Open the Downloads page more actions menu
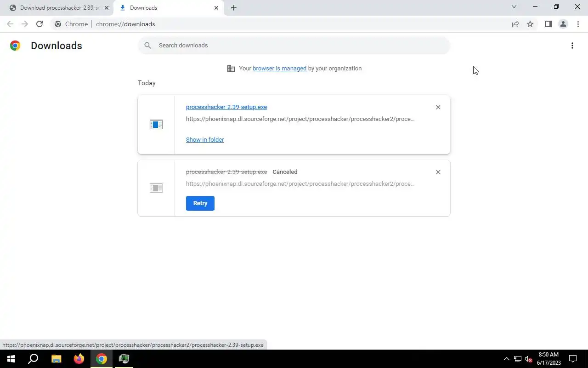This screenshot has height=368, width=588. 572,46
